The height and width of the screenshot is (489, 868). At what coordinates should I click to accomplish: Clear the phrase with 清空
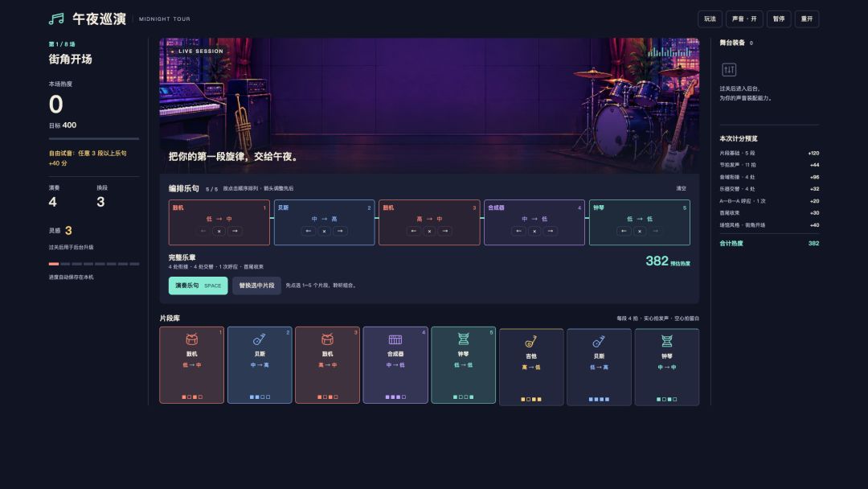click(681, 188)
